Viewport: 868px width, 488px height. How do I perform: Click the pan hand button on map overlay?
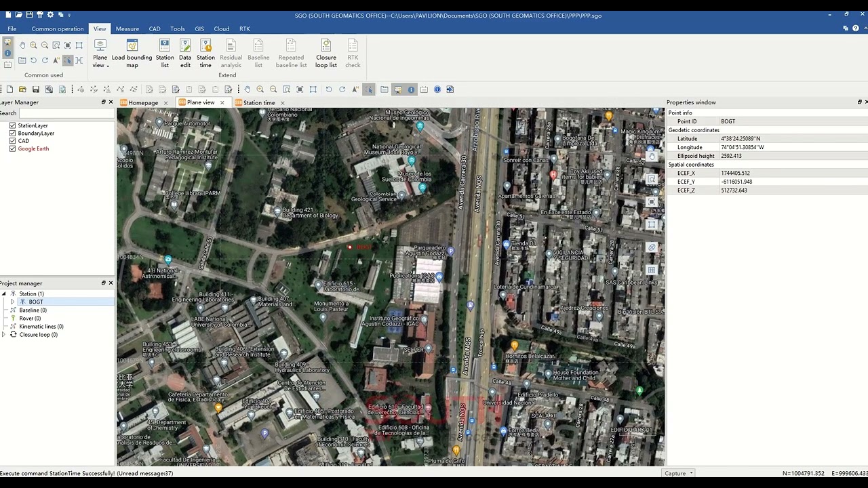652,157
